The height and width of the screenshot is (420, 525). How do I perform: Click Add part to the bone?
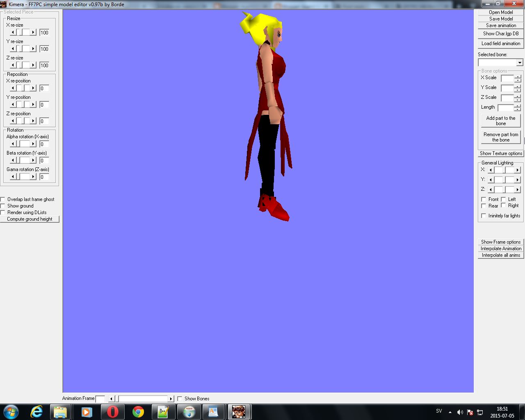(501, 121)
